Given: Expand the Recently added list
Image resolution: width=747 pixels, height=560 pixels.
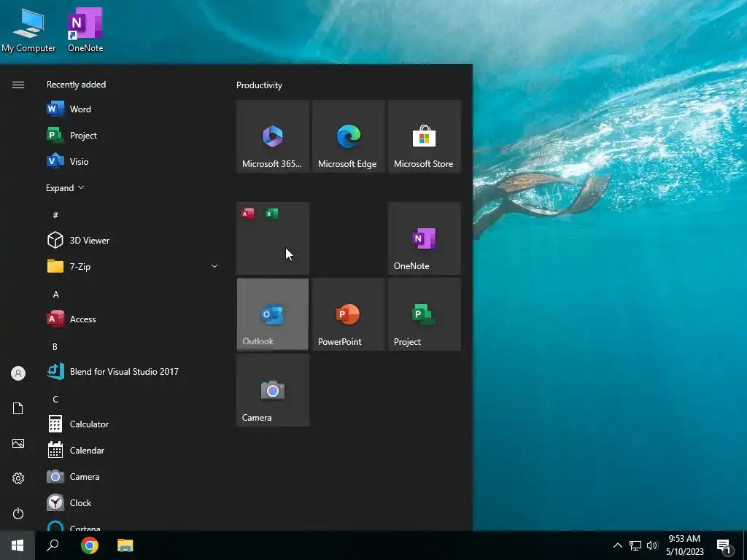Looking at the screenshot, I should click(65, 188).
